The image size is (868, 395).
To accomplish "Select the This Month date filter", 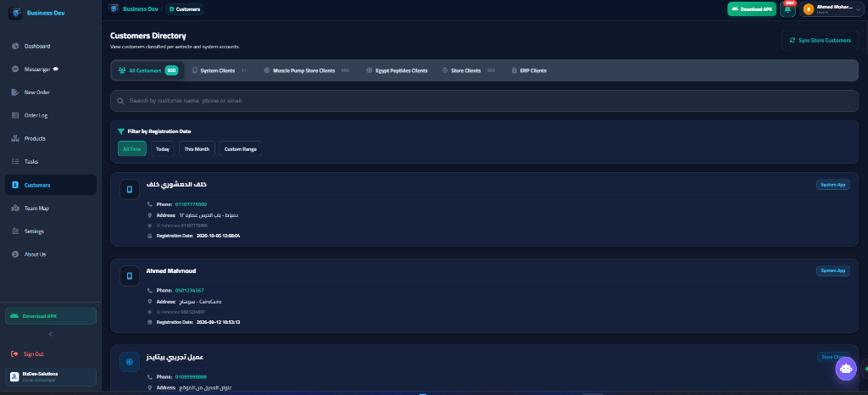I will tap(197, 149).
